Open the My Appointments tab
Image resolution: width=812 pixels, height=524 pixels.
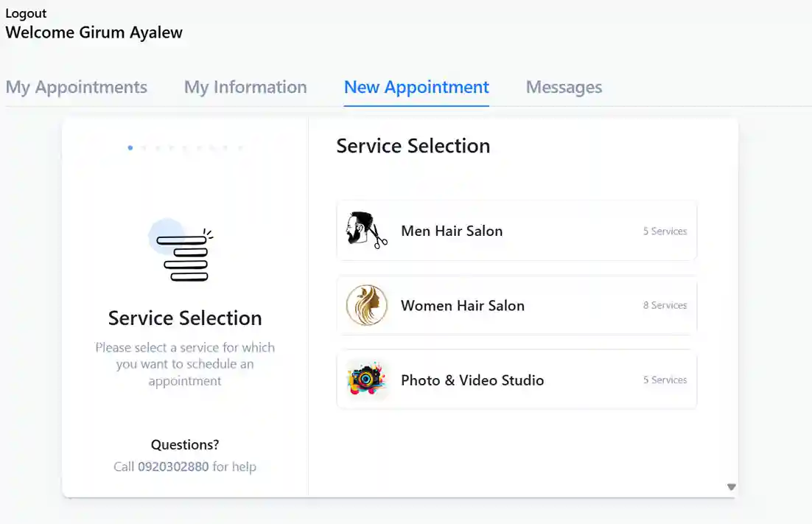pyautogui.click(x=77, y=87)
